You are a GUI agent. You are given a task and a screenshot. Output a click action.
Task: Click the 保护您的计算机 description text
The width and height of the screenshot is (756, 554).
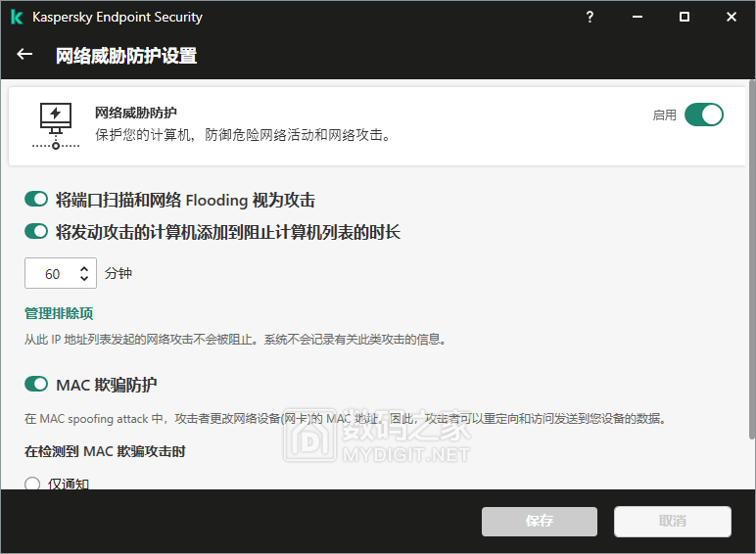(243, 135)
